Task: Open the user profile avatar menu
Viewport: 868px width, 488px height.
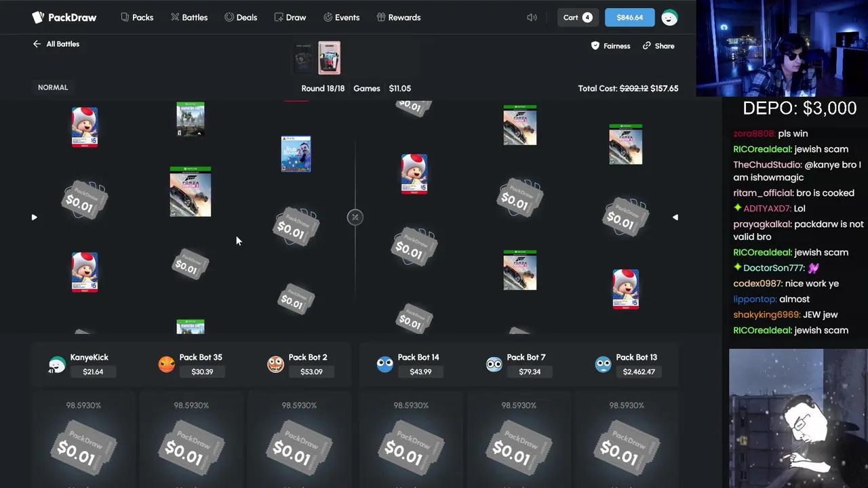Action: (x=669, y=18)
